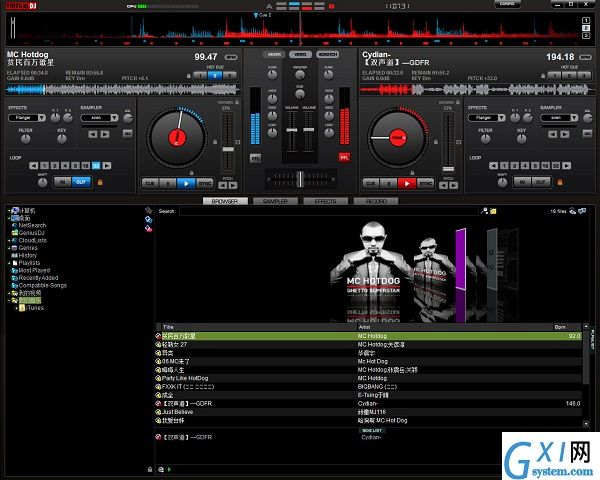Click the REC button on left deck sampler

tap(128, 134)
